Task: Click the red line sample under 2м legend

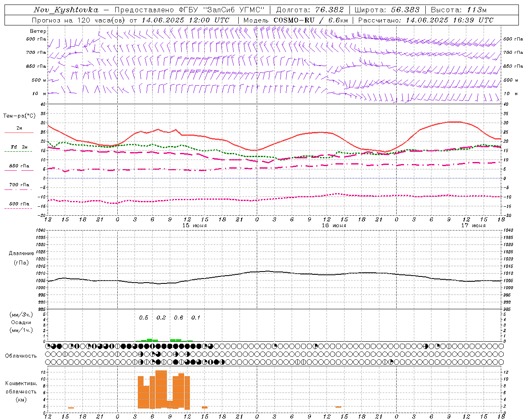Action: 19,133
